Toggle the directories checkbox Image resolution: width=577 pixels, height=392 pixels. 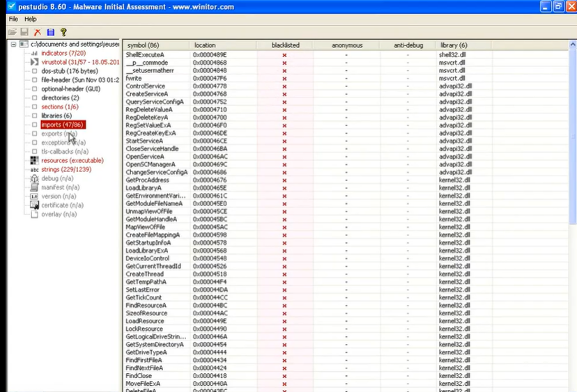[34, 97]
